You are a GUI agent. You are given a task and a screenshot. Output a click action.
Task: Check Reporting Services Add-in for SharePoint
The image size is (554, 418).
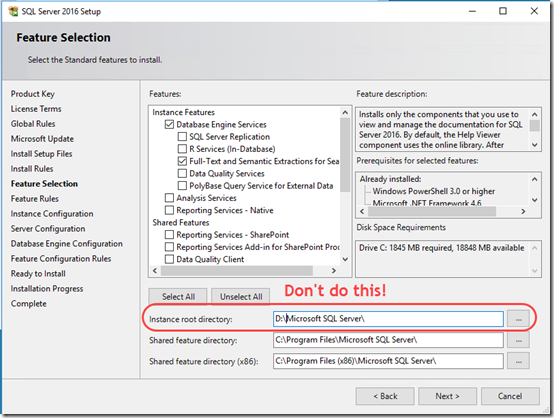click(x=169, y=247)
